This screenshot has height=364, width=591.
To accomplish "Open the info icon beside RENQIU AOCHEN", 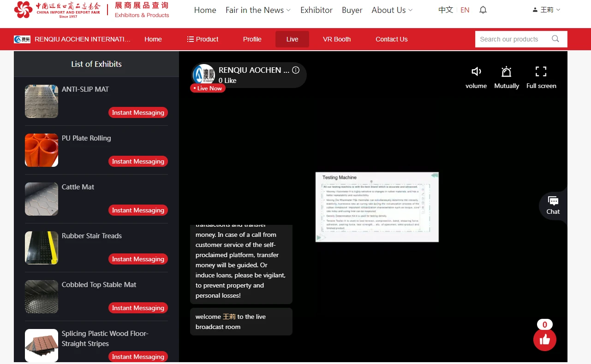I will click(296, 70).
